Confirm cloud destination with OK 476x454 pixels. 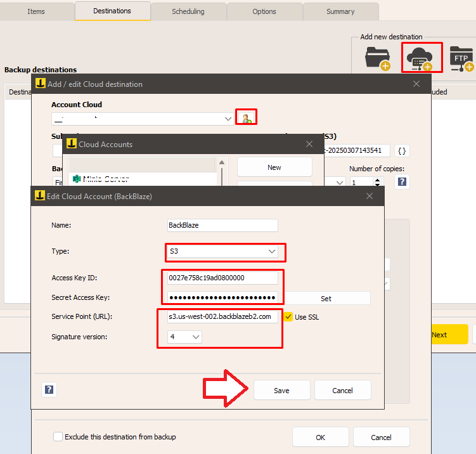click(x=321, y=438)
